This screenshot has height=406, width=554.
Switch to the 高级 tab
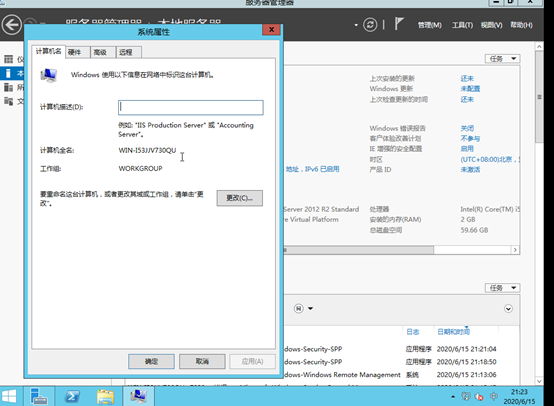point(103,52)
